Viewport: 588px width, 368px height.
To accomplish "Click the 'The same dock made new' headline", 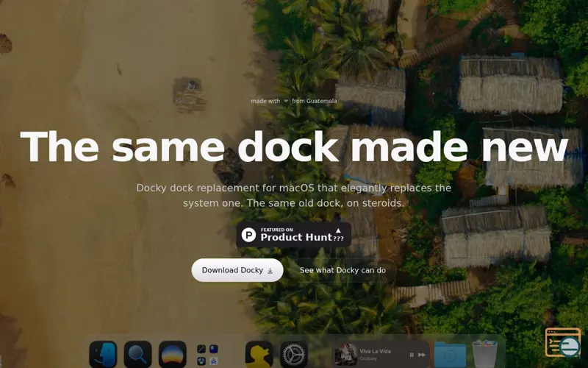I will [x=294, y=146].
